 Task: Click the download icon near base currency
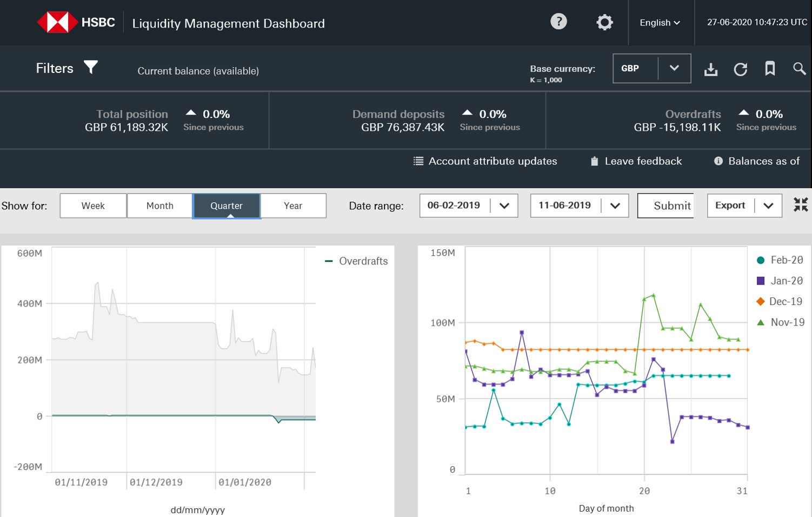click(711, 69)
